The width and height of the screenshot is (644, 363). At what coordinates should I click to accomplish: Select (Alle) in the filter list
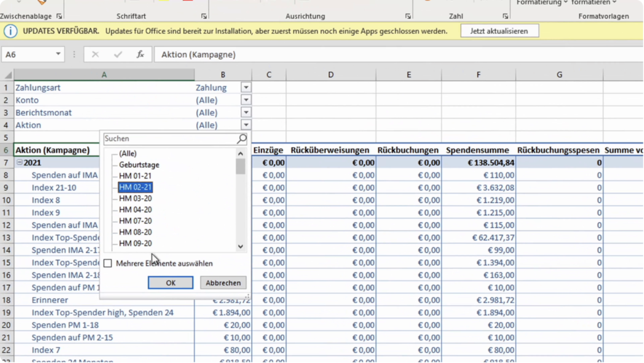128,154
